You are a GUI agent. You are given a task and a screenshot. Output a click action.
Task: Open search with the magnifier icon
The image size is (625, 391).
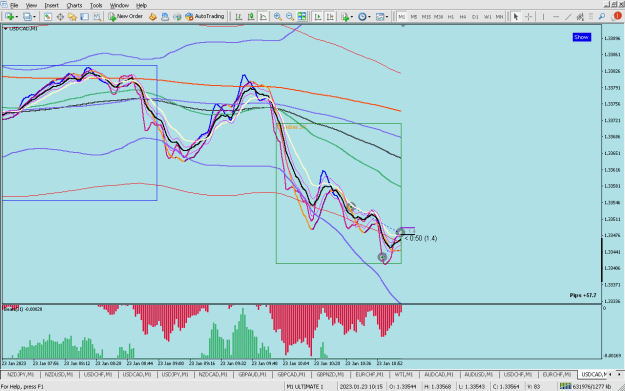click(602, 17)
